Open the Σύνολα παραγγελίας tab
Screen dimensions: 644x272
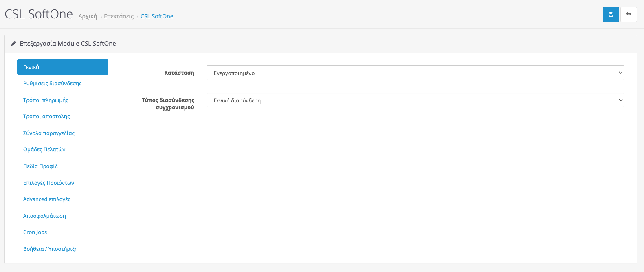49,133
